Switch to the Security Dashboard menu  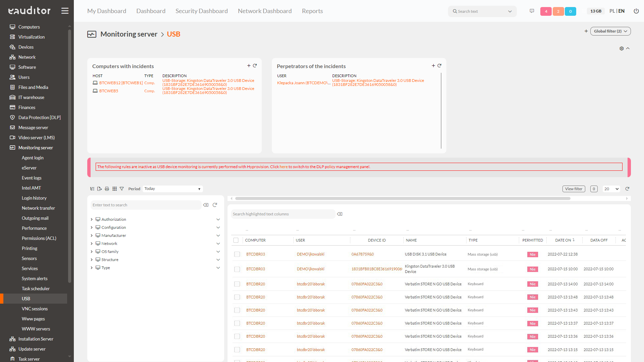201,11
